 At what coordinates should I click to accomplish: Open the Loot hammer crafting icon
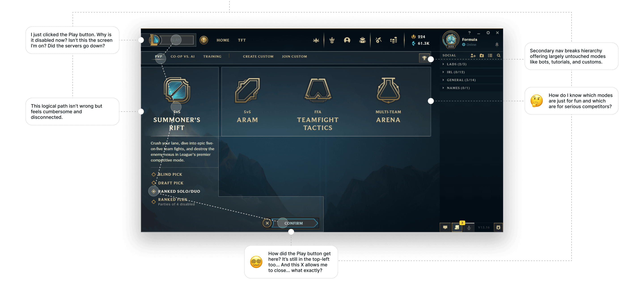[x=378, y=40]
